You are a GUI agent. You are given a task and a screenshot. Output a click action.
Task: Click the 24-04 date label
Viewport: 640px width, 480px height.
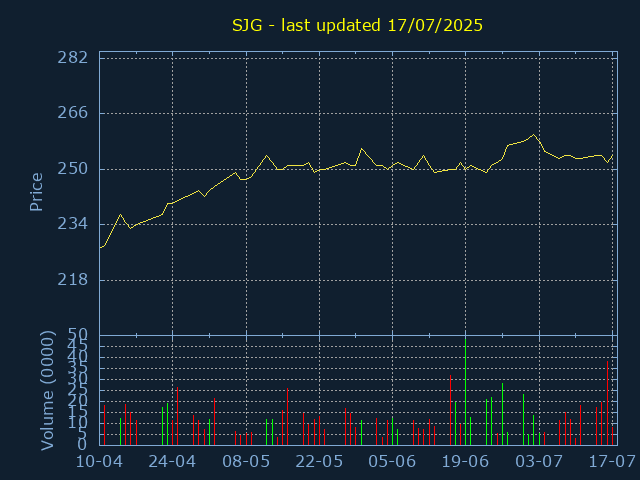point(172,462)
